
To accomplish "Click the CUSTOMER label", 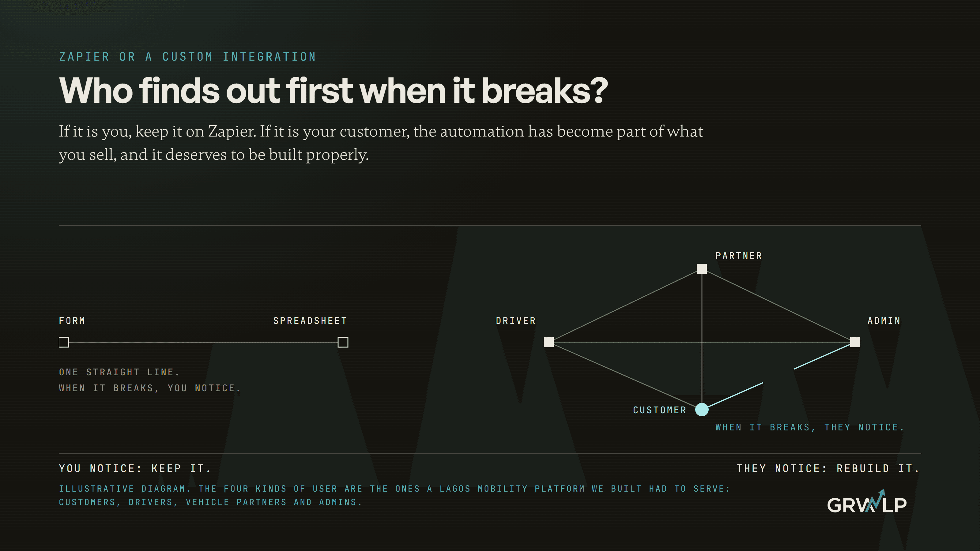I will tap(660, 410).
